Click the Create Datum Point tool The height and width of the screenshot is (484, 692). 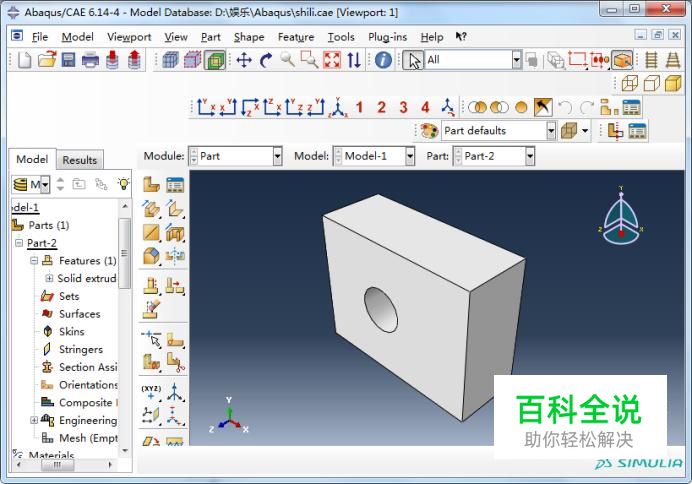(x=151, y=391)
